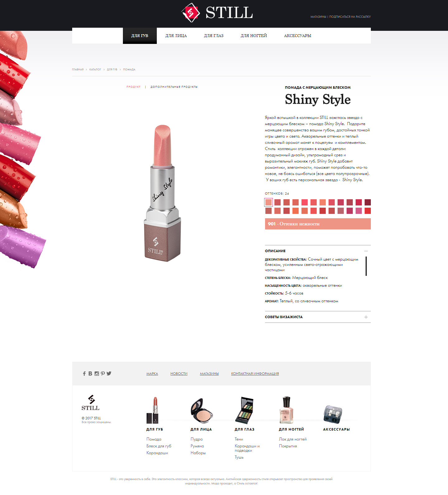Open ДЛЯ НОГТЕЙ in the top navigation
Screen dimensions: 448x495
point(254,36)
